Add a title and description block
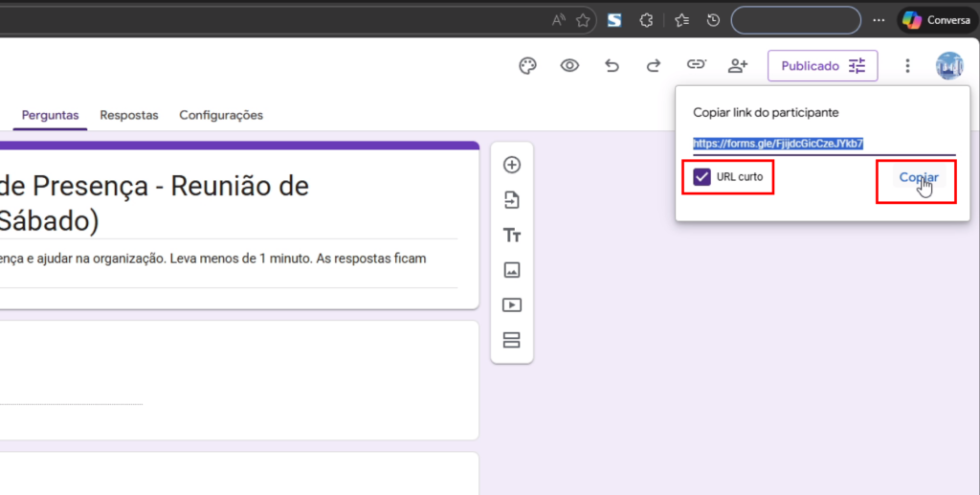Image resolution: width=980 pixels, height=495 pixels. tap(512, 236)
